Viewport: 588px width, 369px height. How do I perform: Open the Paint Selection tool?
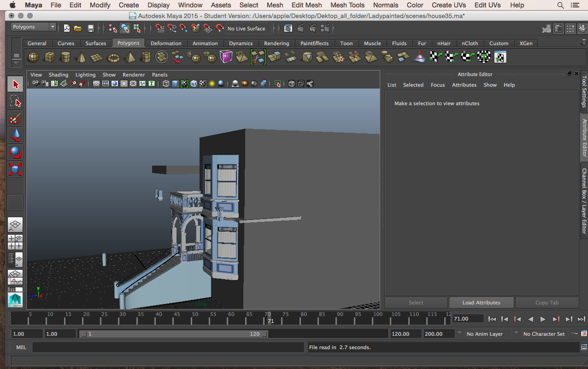pos(15,119)
